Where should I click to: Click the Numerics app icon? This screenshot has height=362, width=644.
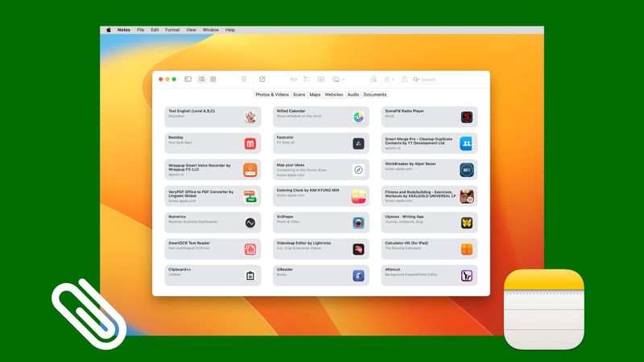(x=250, y=223)
